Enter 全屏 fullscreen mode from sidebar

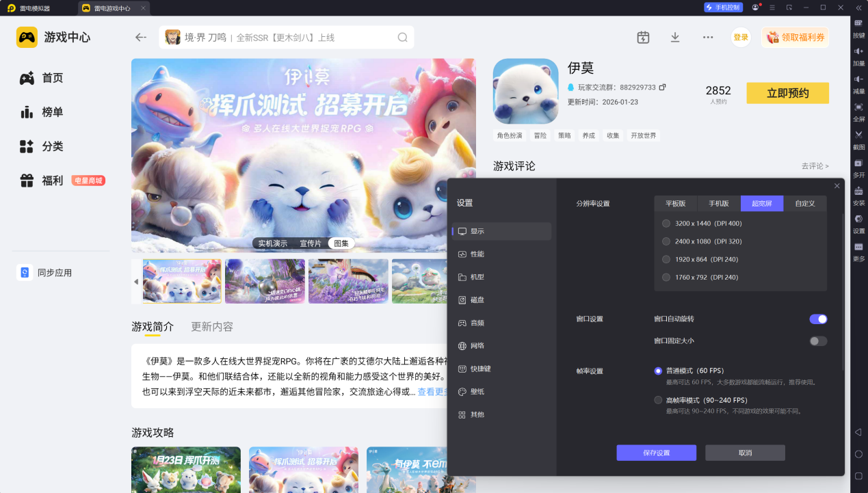point(858,111)
